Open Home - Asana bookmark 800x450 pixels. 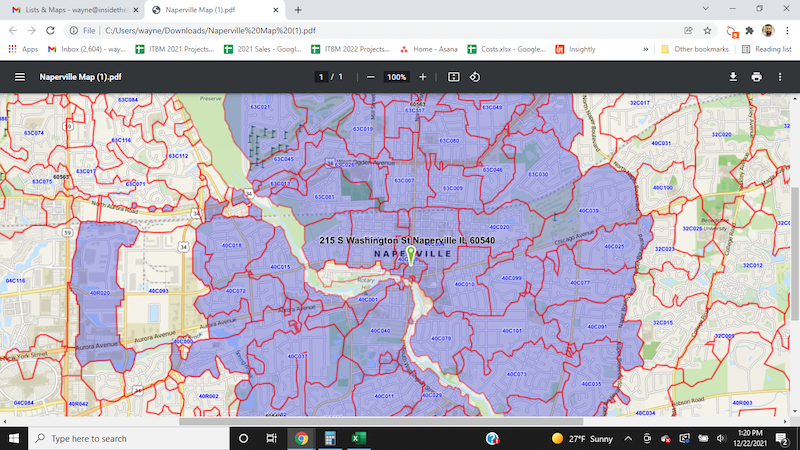coord(429,49)
